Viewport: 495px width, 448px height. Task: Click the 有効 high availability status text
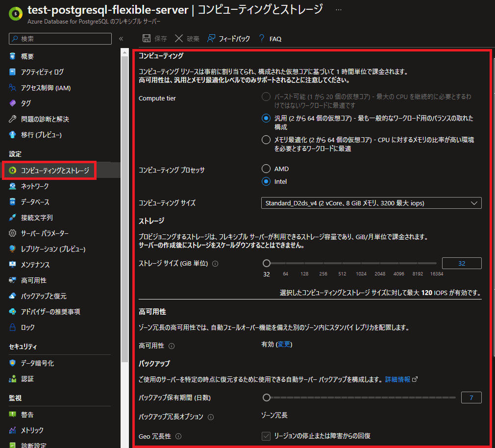(x=268, y=344)
